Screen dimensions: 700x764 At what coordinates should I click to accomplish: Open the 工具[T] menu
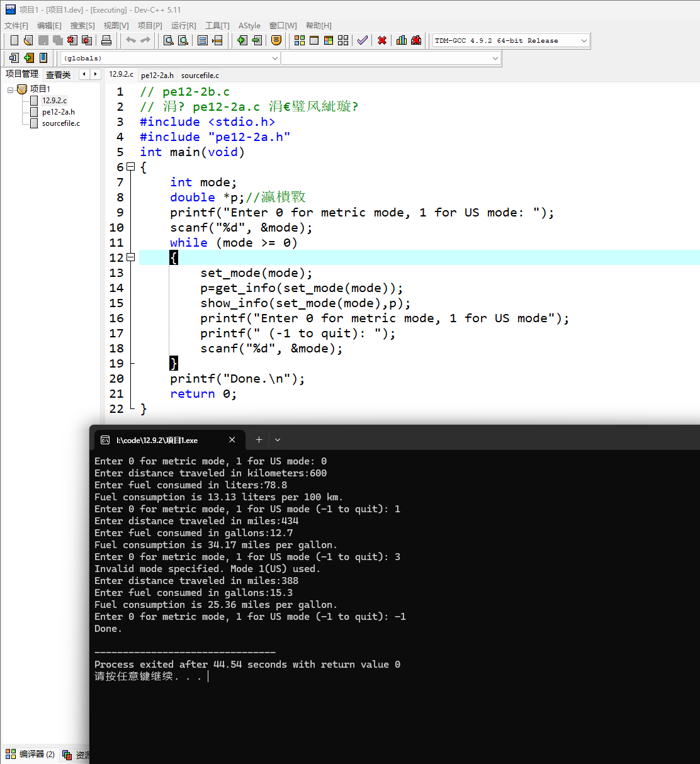[217, 25]
